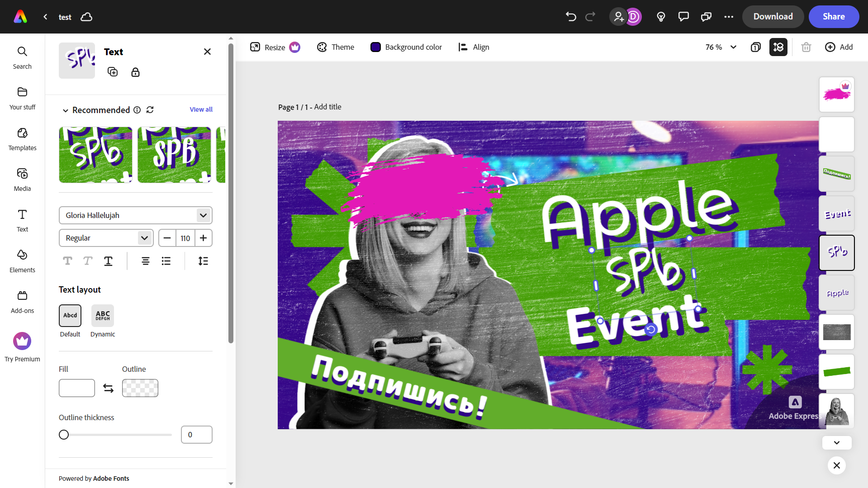868x488 pixels.
Task: Open the Gloria Hallelujah font dropdown
Action: pyautogui.click(x=135, y=215)
